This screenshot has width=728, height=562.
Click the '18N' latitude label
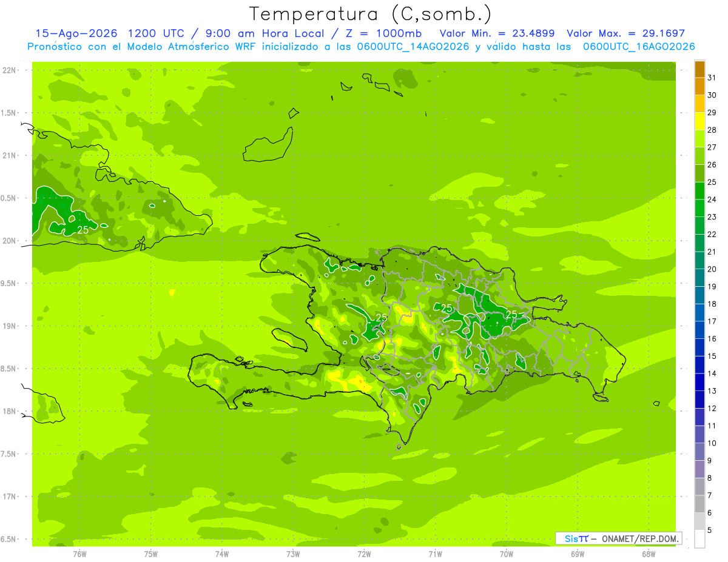(10, 411)
